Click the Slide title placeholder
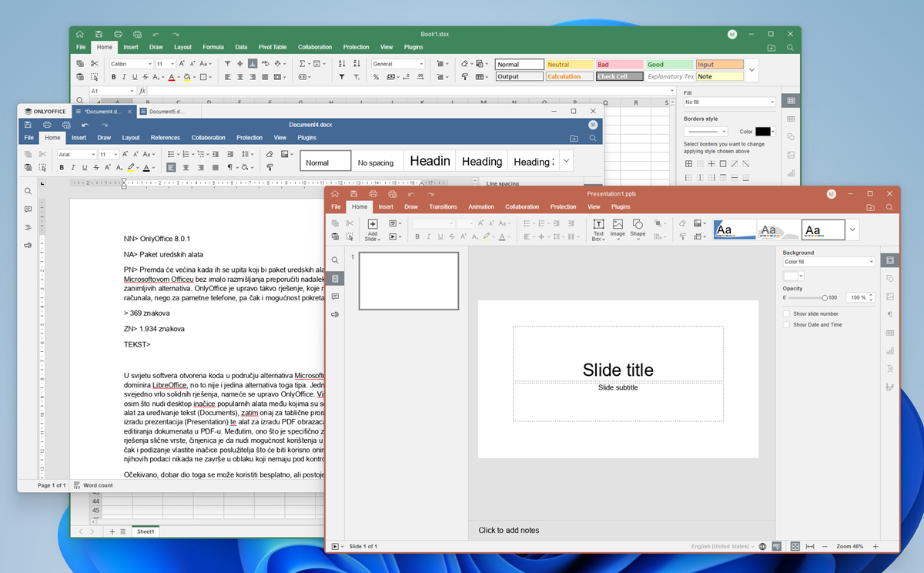The image size is (924, 573). [618, 370]
